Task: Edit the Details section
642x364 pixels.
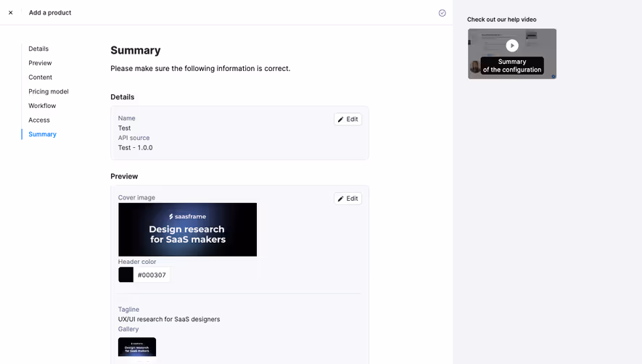Action: point(347,119)
